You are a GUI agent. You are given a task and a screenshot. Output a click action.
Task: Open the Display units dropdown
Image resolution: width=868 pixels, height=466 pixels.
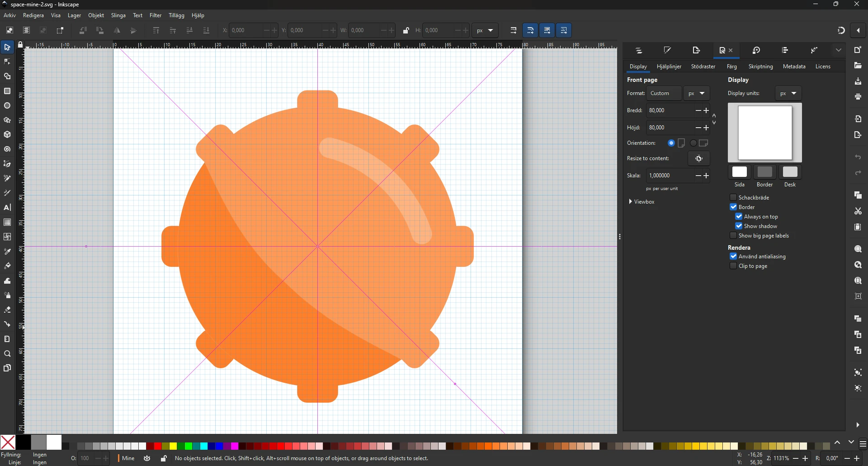(x=788, y=93)
